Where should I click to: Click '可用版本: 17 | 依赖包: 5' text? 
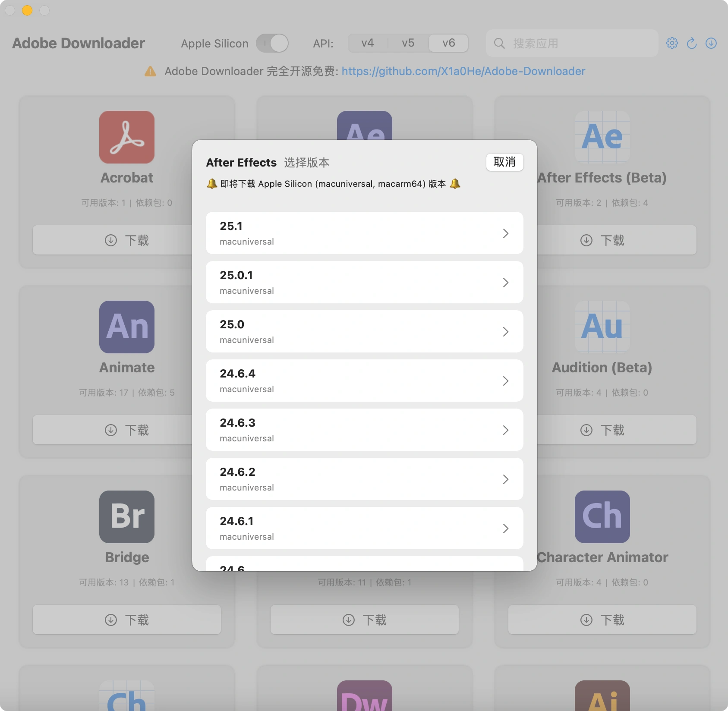(x=127, y=393)
